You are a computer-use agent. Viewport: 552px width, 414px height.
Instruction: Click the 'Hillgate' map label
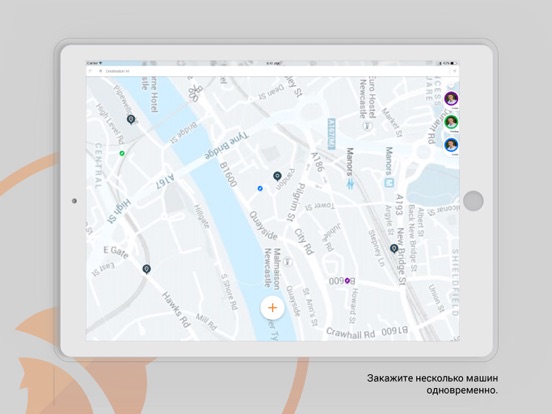[202, 216]
